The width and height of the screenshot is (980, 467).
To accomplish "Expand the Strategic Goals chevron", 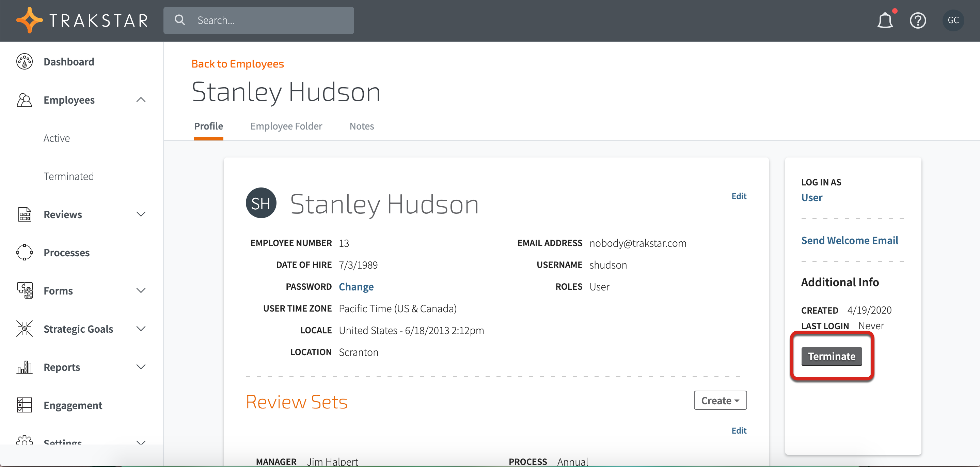I will (x=141, y=328).
